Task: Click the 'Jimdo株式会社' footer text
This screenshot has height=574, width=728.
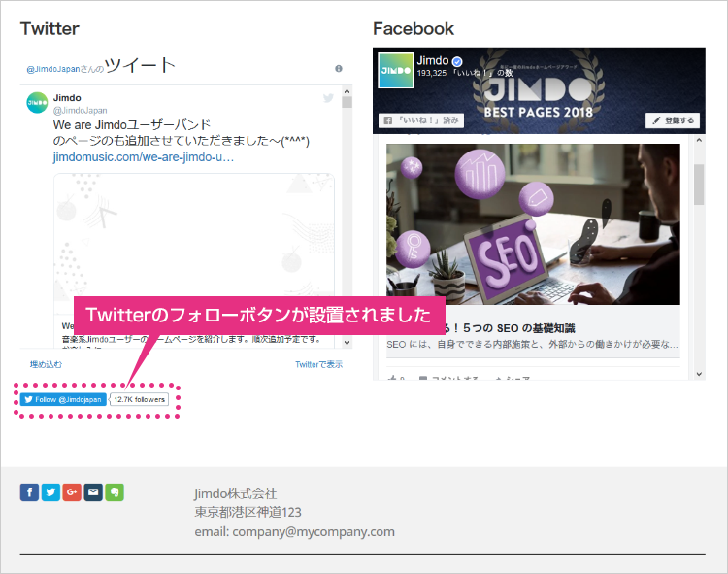Action: point(236,493)
